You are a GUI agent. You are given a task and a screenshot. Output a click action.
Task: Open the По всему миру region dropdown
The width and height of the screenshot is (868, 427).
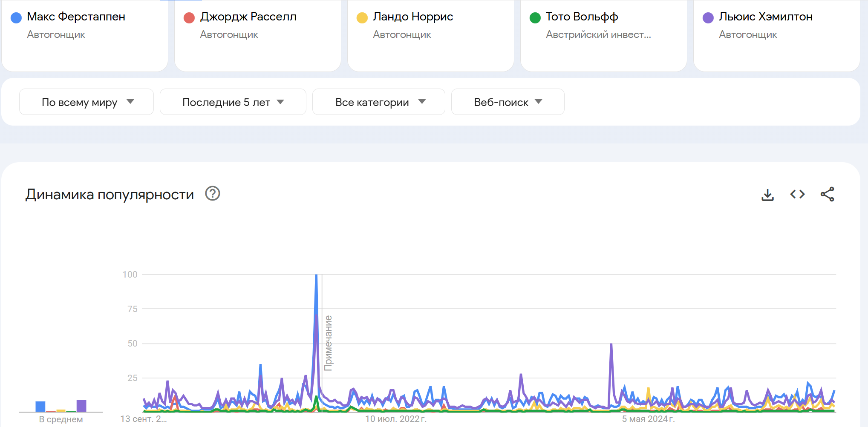[x=87, y=102]
